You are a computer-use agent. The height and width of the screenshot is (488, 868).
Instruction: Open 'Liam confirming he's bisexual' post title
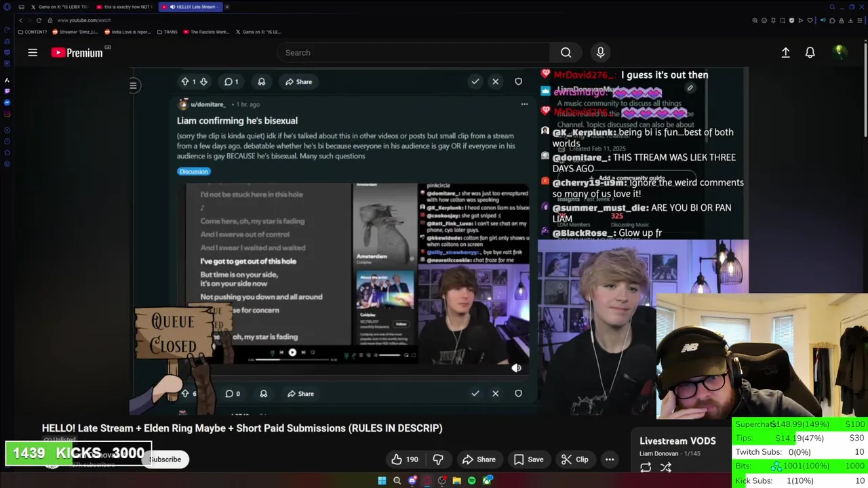coord(237,121)
